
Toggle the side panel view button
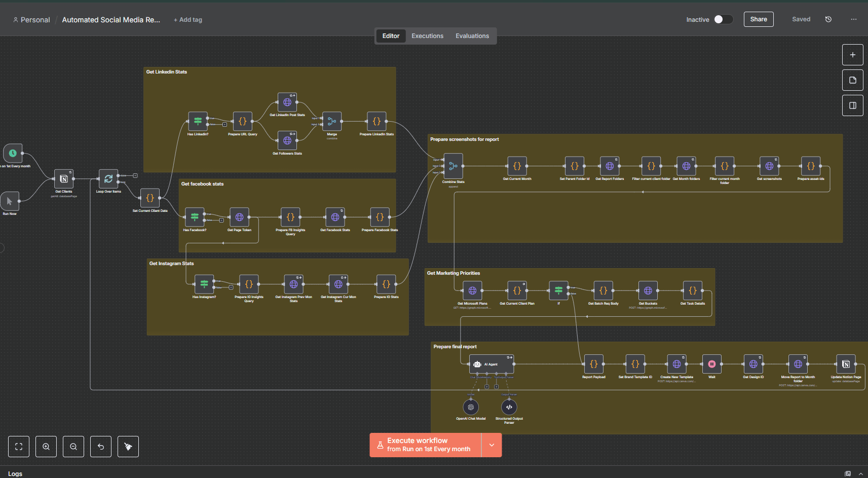coord(853,105)
